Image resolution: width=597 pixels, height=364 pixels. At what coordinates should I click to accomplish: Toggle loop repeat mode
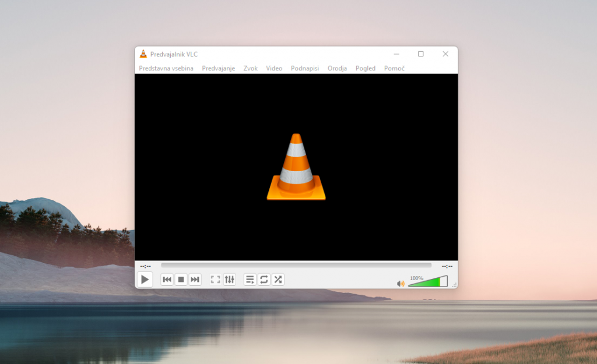pyautogui.click(x=264, y=280)
